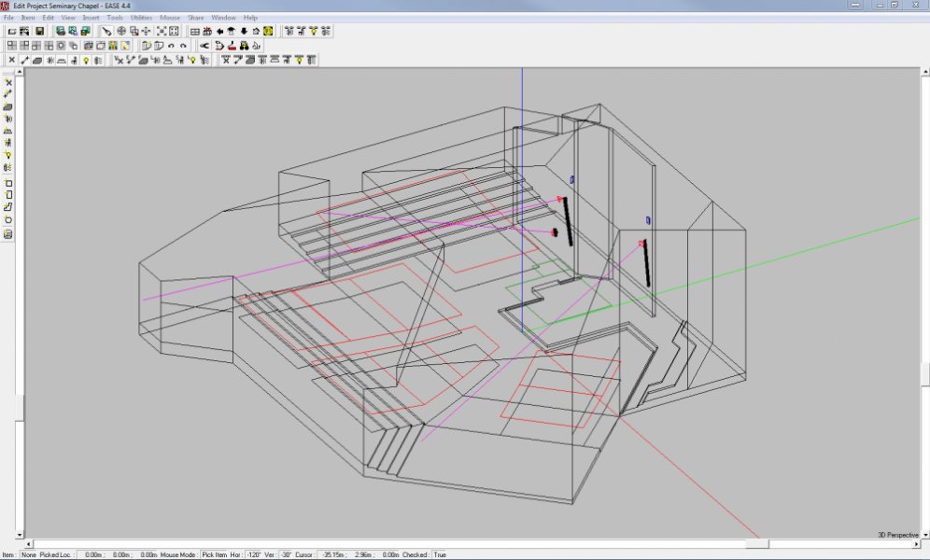Click the zoom extents icon in the top toolbar

pos(161,31)
